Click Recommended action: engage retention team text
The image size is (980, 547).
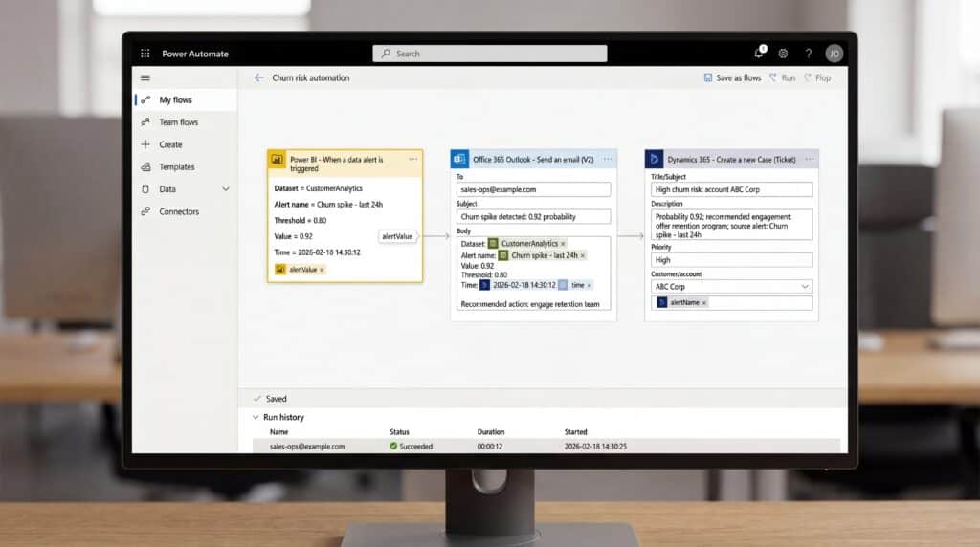[530, 304]
